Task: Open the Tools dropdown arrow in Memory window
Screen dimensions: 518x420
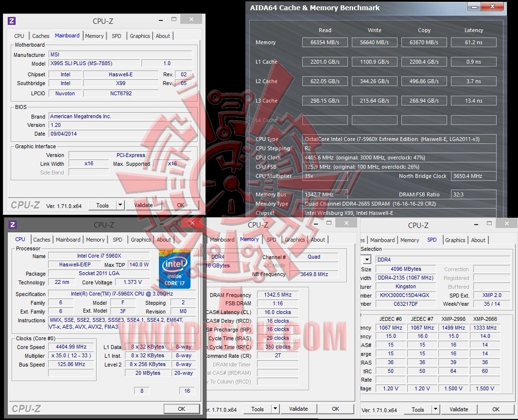Action: [275, 409]
